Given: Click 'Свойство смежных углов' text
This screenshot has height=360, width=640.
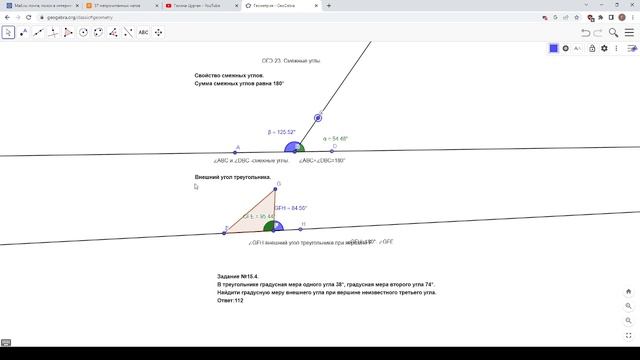Looking at the screenshot, I should click(x=229, y=76).
